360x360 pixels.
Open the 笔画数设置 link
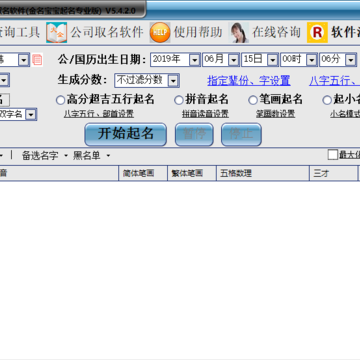(x=275, y=114)
